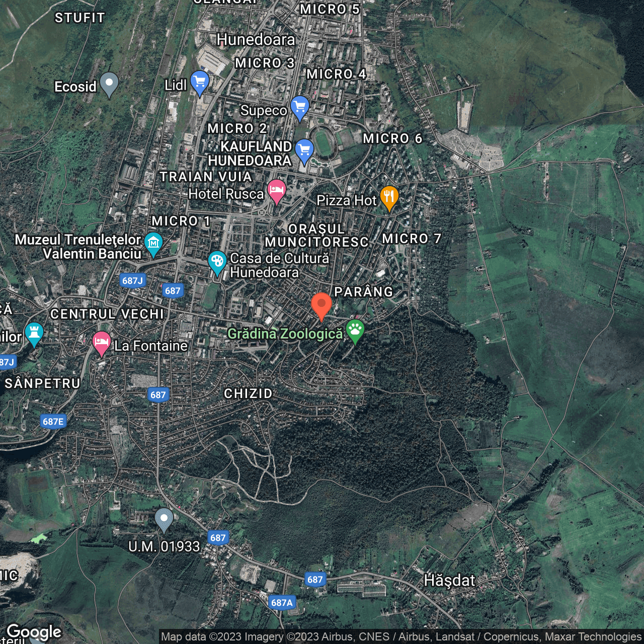The width and height of the screenshot is (644, 644).
Task: Select the 687E road shield
Action: [x=53, y=421]
